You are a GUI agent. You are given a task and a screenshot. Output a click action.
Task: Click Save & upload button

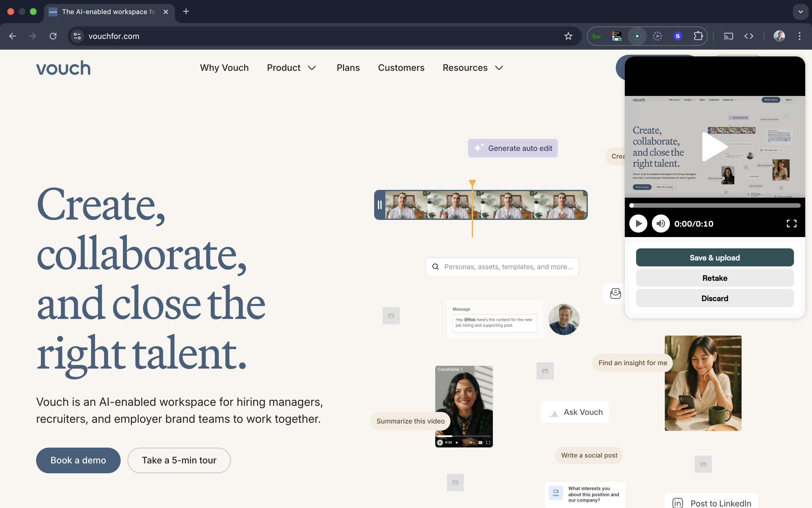pyautogui.click(x=715, y=258)
